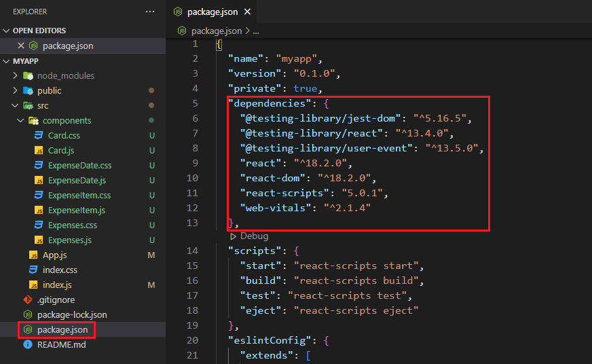
Task: Click the JS icon beside ExpenseItem.js
Action: pos(39,210)
